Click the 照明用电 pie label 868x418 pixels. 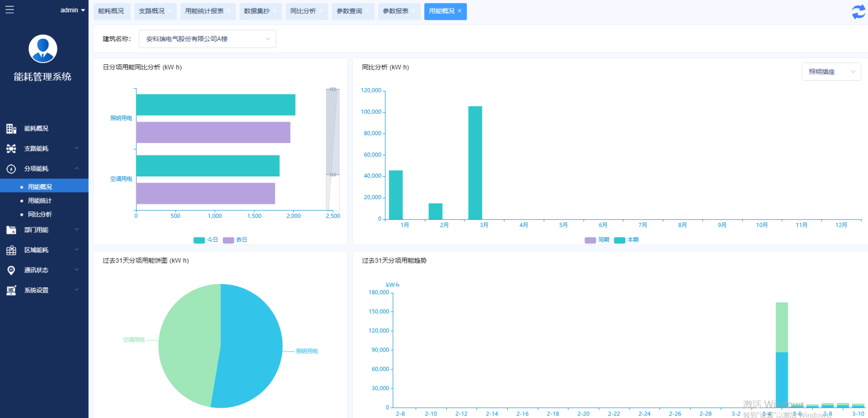point(307,351)
